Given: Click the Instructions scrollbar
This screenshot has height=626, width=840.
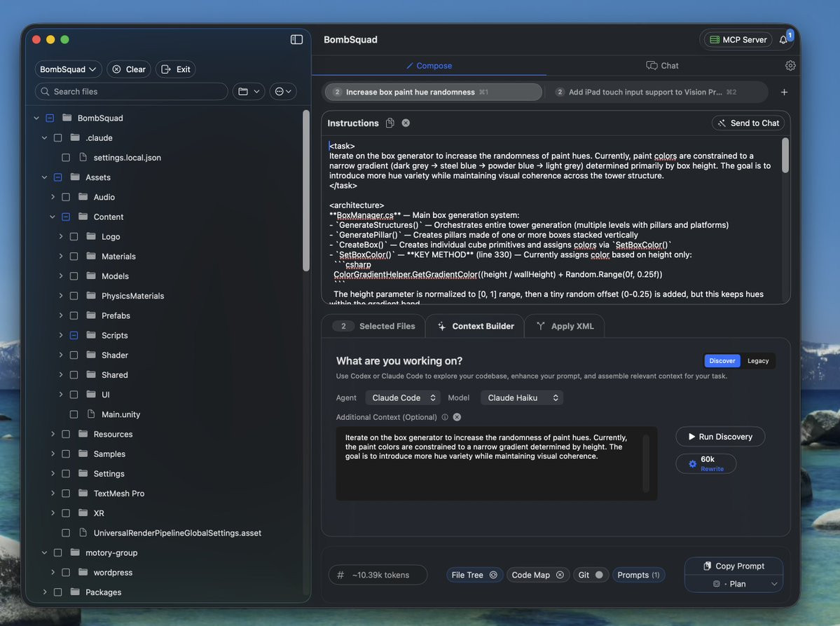Looking at the screenshot, I should click(785, 156).
